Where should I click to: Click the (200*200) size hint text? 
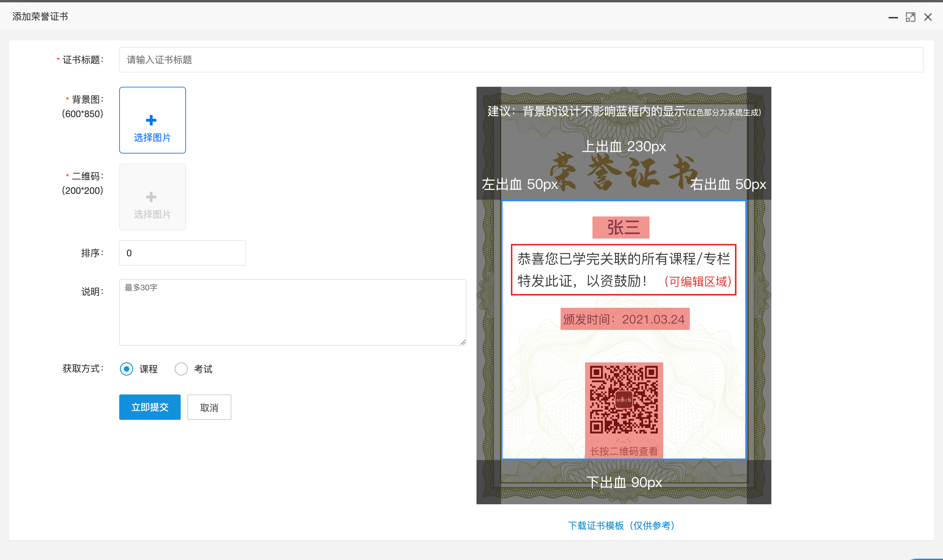tap(82, 190)
